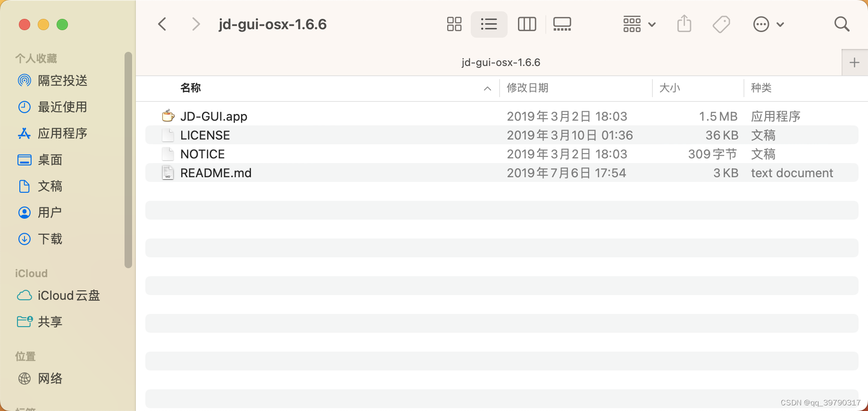Sort by 修改日期 column header
The height and width of the screenshot is (411, 868).
[x=527, y=88]
